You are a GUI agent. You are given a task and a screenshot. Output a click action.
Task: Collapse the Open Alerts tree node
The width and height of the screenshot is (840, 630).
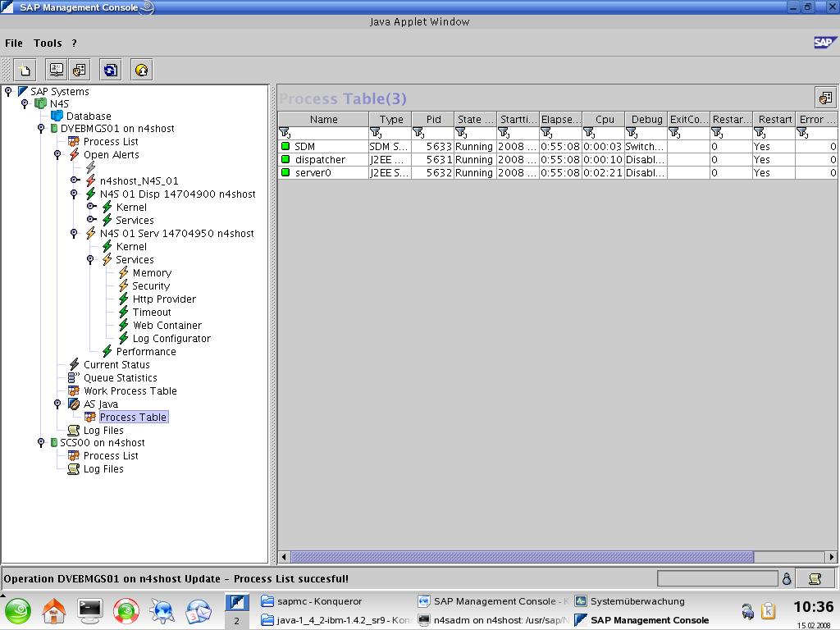click(57, 154)
